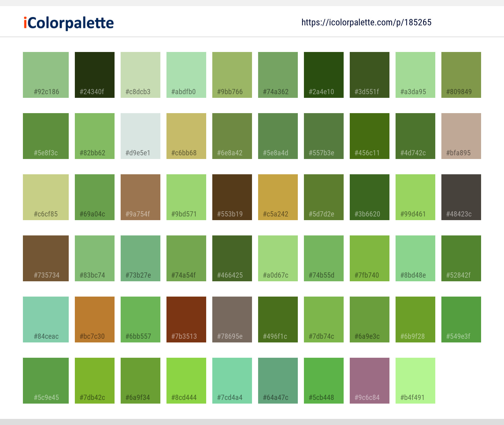The height and width of the screenshot is (425, 504).
Task: Select the #8bd48e color tile
Action: pos(415,258)
